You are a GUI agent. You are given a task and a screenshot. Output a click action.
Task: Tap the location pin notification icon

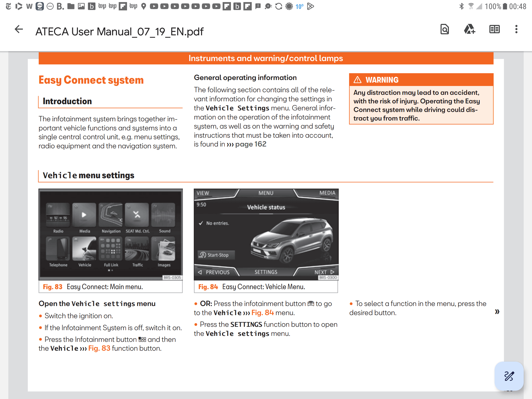point(144,6)
